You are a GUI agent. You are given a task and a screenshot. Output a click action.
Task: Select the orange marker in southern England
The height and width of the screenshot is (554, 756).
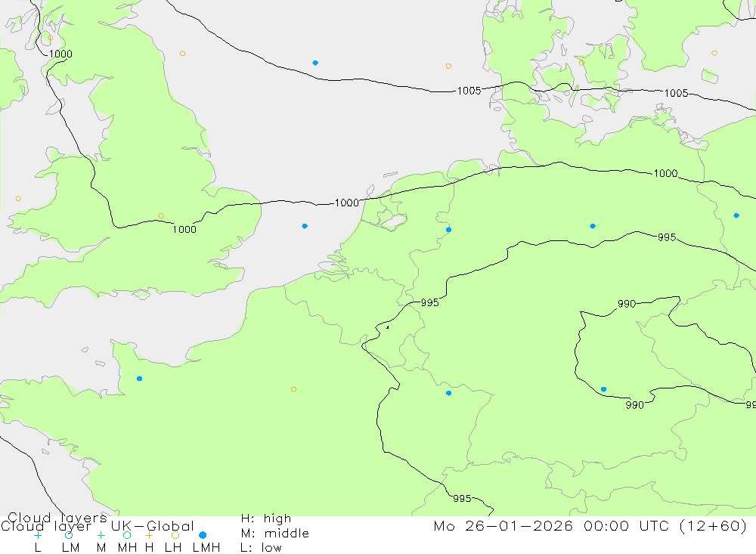tap(161, 216)
